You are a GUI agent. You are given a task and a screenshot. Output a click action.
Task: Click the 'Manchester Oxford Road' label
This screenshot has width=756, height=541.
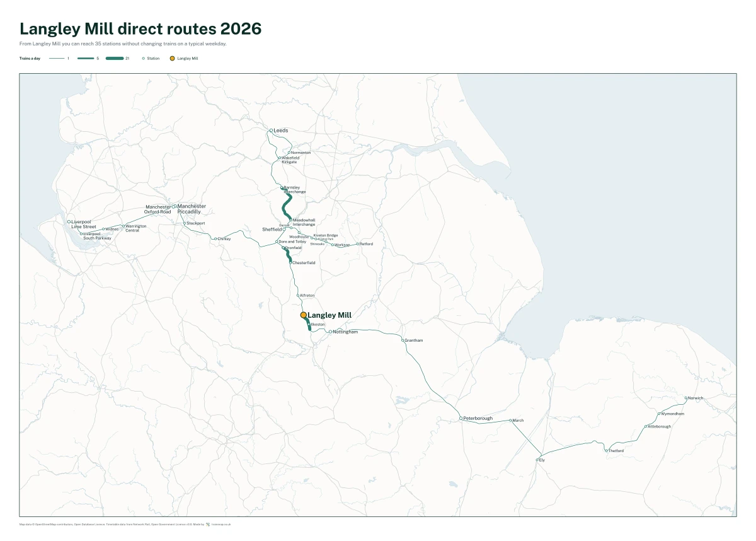[x=158, y=209]
